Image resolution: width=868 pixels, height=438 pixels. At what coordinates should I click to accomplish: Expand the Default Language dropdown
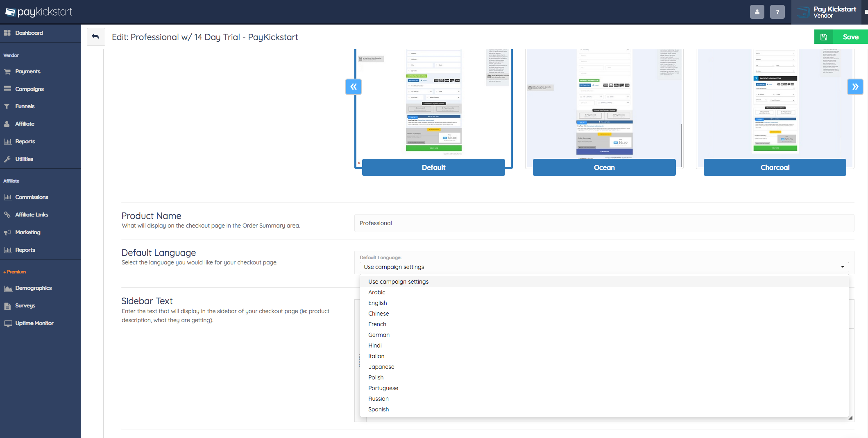pos(604,267)
